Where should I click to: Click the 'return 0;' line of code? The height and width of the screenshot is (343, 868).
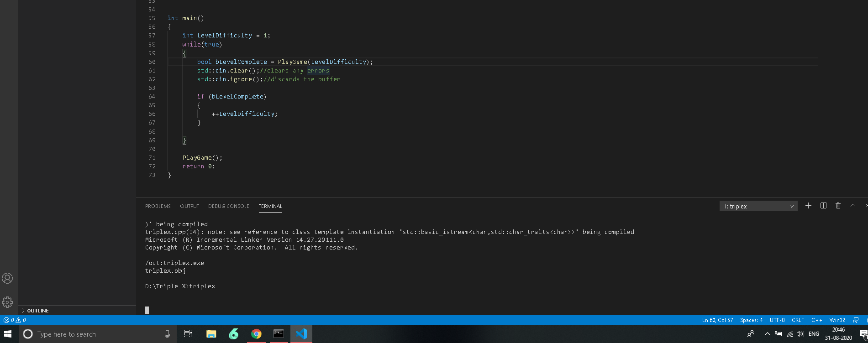(199, 166)
